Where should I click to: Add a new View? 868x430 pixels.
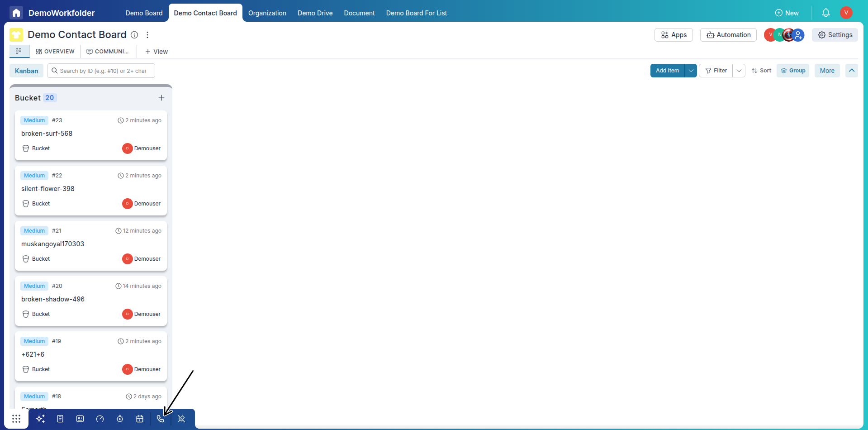tap(157, 52)
